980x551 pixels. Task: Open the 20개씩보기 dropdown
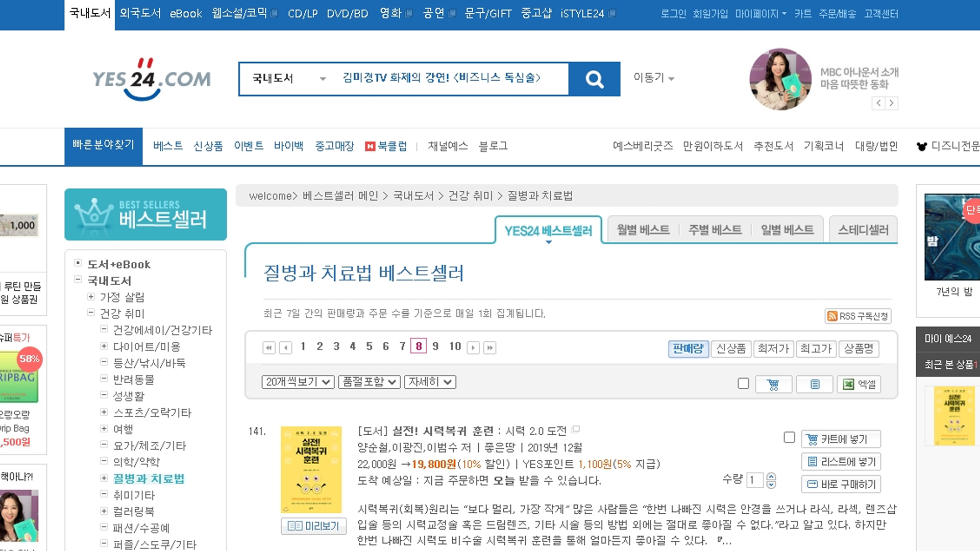[x=298, y=382]
